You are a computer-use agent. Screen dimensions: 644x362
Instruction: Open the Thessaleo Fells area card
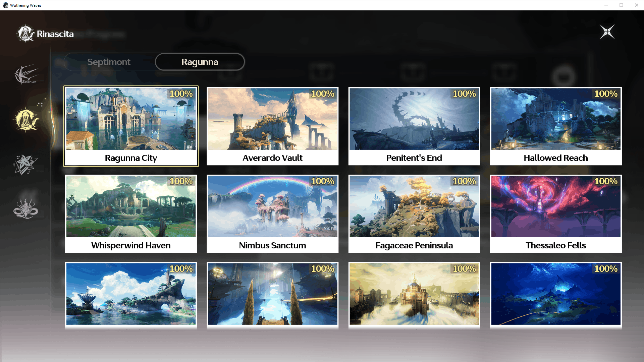click(x=556, y=214)
